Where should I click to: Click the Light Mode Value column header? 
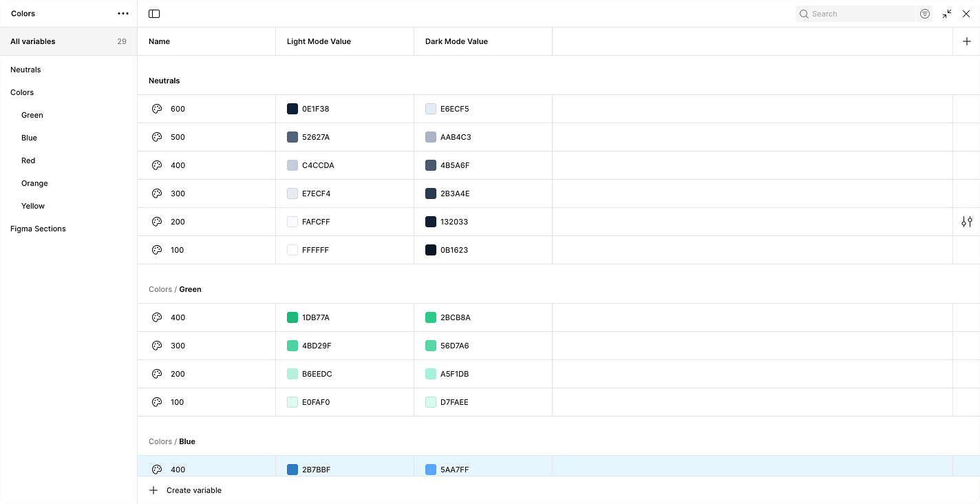319,41
